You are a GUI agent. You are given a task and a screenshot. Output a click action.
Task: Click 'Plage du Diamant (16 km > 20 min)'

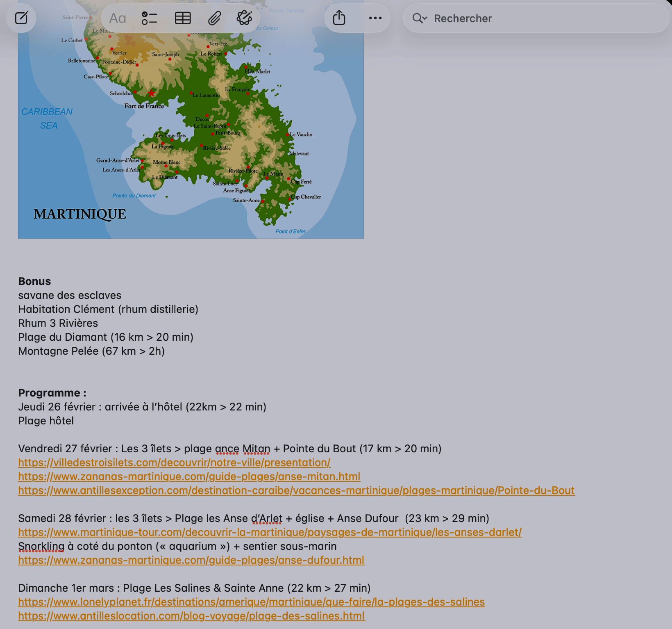click(x=106, y=337)
